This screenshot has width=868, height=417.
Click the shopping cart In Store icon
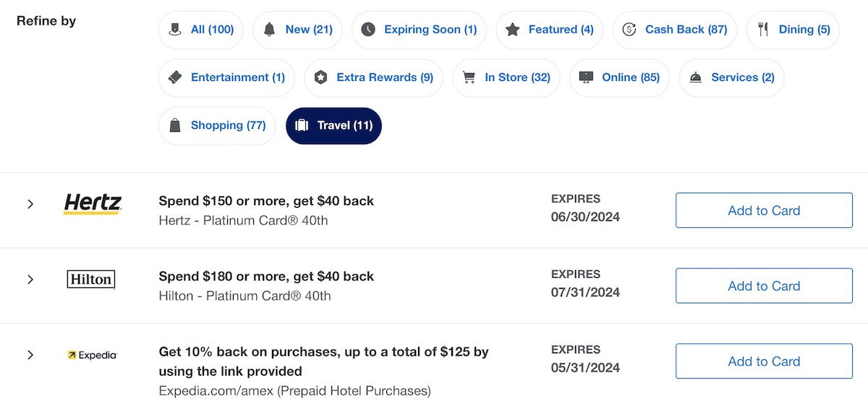pyautogui.click(x=469, y=77)
